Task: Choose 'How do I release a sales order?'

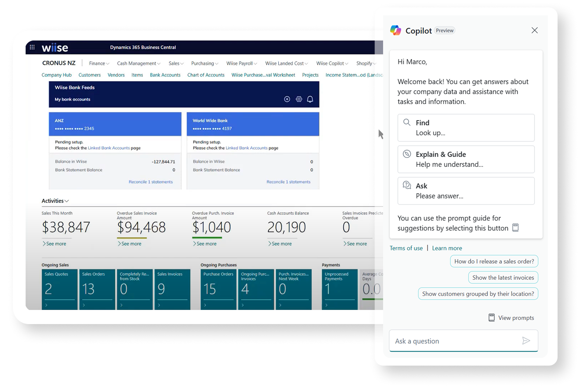Action: click(x=494, y=261)
